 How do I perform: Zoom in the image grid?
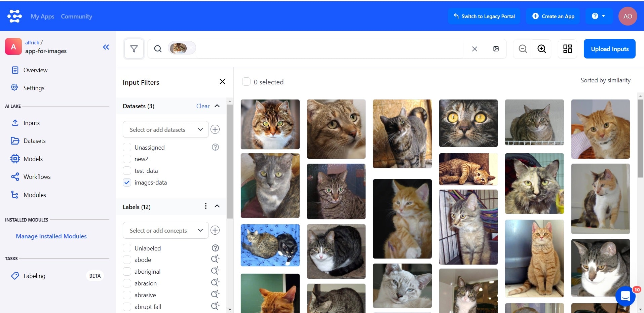click(x=541, y=49)
